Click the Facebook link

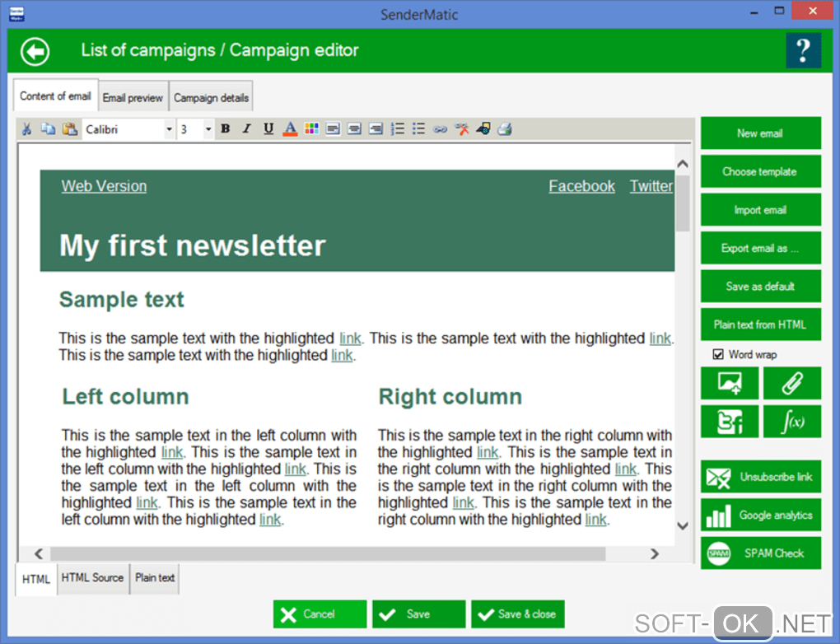pyautogui.click(x=581, y=186)
